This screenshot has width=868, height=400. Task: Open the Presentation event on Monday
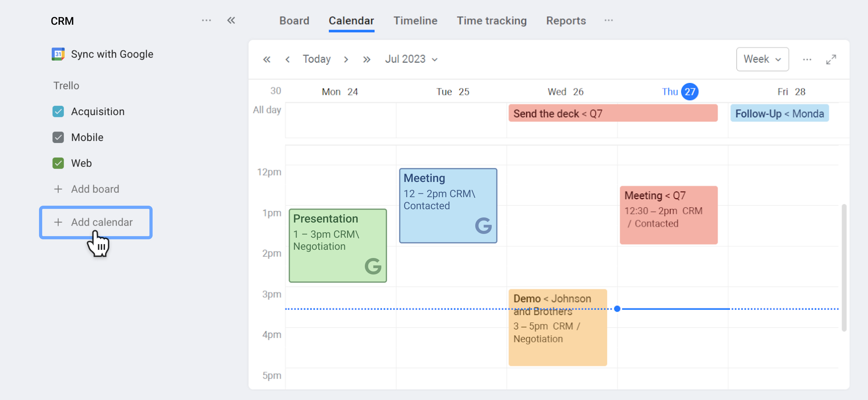[338, 245]
